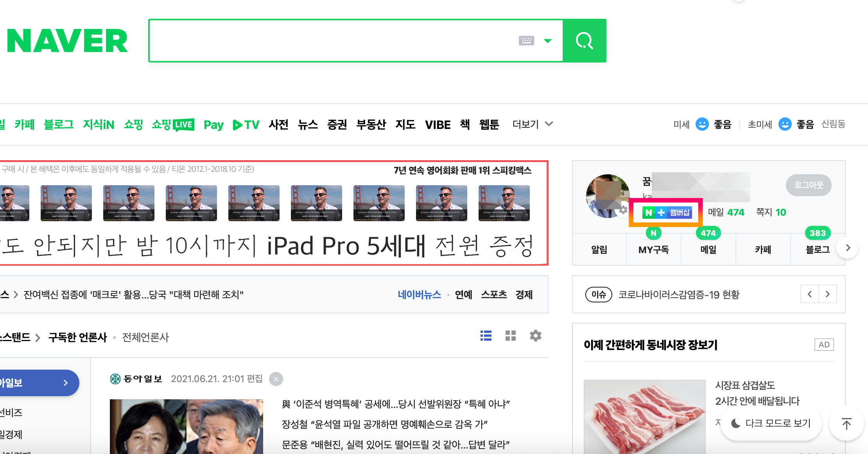Open the 카페 tab in profile panel
The image size is (868, 454).
coord(763,249)
